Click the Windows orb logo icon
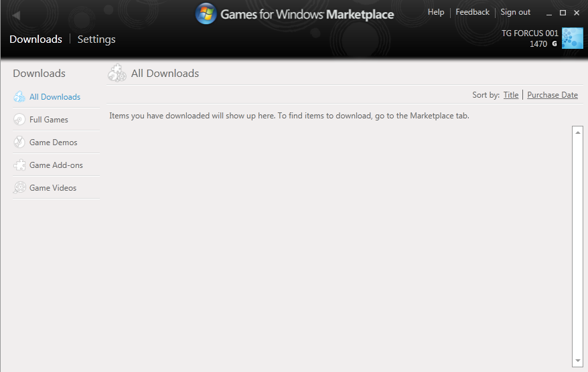 coord(206,13)
